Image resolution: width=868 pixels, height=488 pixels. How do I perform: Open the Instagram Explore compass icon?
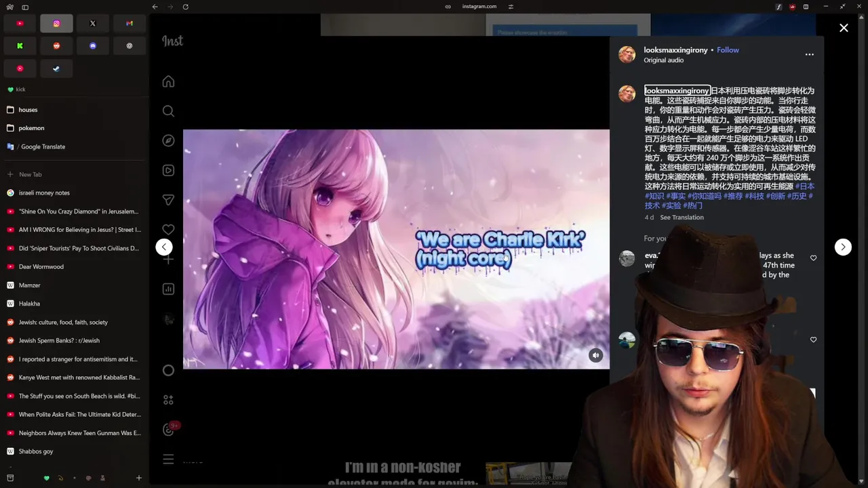(168, 140)
